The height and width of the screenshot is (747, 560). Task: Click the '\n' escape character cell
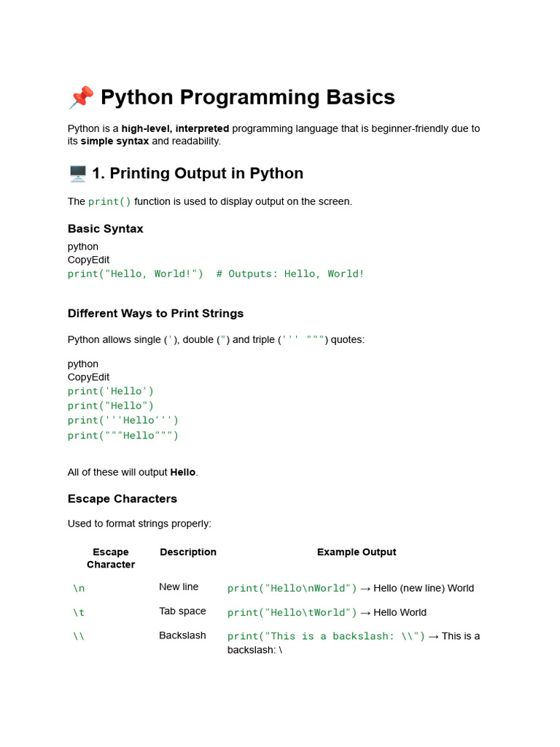(79, 589)
